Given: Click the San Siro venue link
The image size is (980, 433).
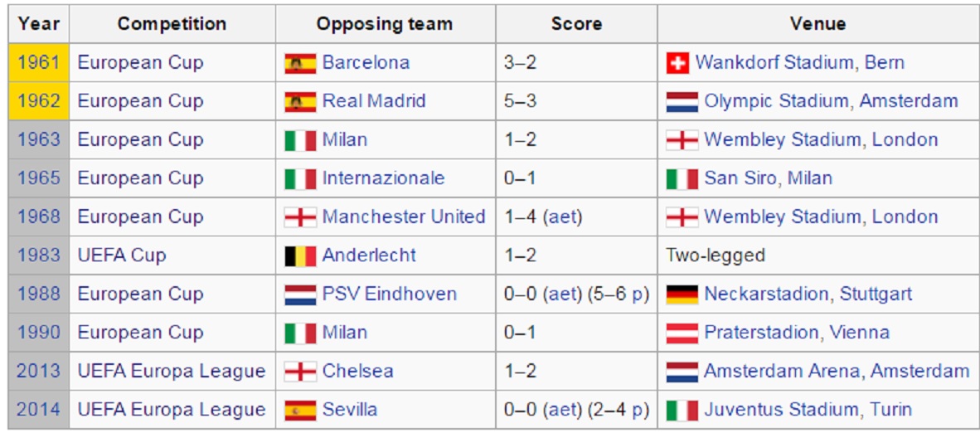Looking at the screenshot, I should point(740,178).
